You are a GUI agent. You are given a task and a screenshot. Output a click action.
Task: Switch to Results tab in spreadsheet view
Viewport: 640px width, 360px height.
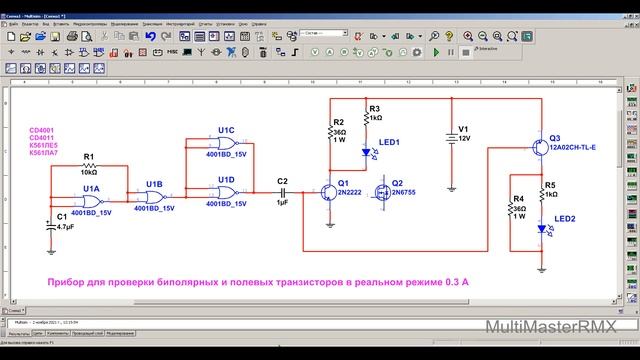(x=19, y=334)
